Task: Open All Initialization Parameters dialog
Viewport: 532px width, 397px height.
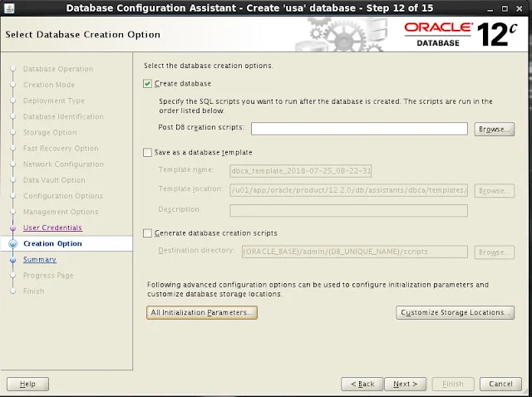Action: [202, 312]
